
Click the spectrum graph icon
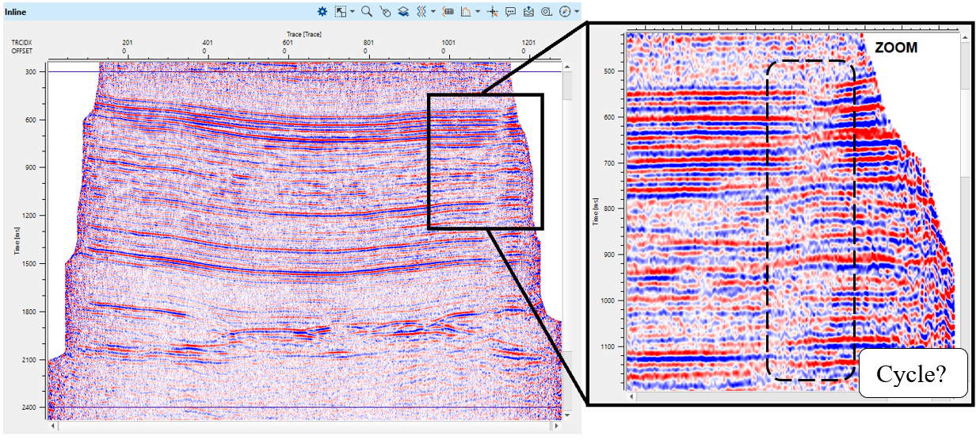click(466, 12)
